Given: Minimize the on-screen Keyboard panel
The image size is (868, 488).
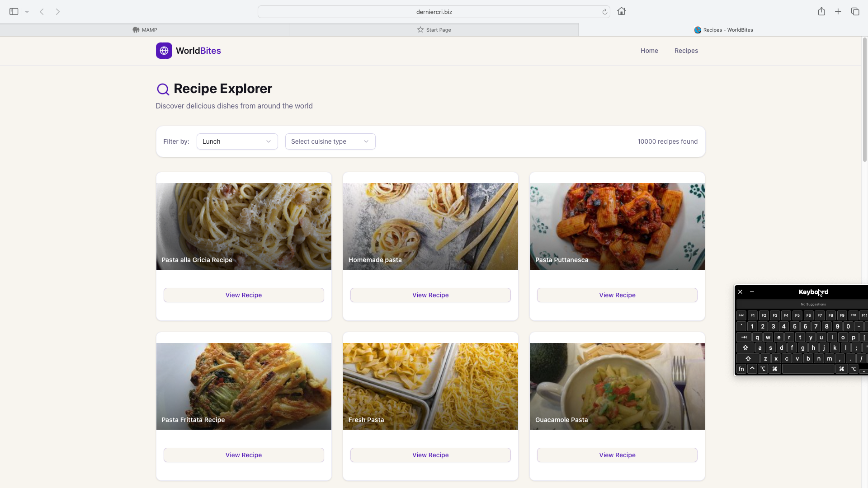Looking at the screenshot, I should point(752,292).
